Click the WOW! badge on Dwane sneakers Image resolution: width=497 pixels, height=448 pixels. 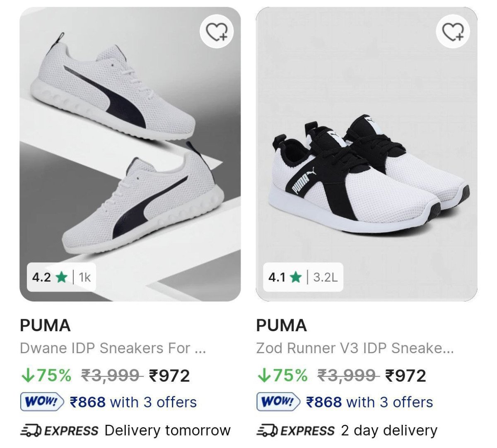click(42, 402)
